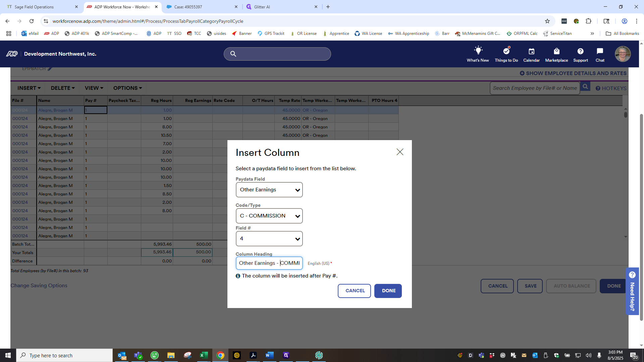Click the worksheet CANCEL button
Screen dimensions: 644x362
click(497, 286)
